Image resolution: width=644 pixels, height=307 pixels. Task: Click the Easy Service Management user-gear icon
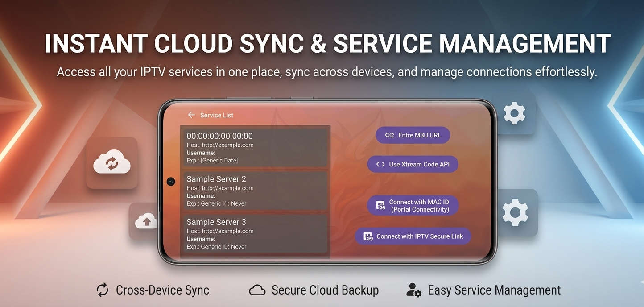click(414, 290)
